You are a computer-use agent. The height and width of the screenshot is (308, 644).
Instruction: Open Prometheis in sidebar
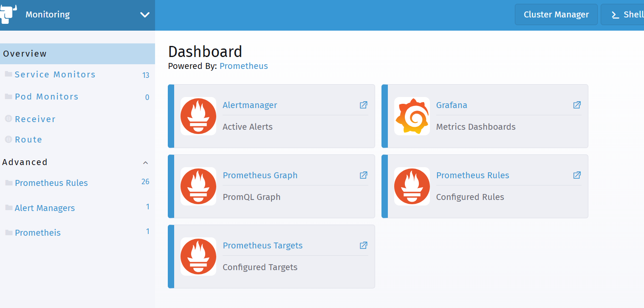tap(38, 233)
